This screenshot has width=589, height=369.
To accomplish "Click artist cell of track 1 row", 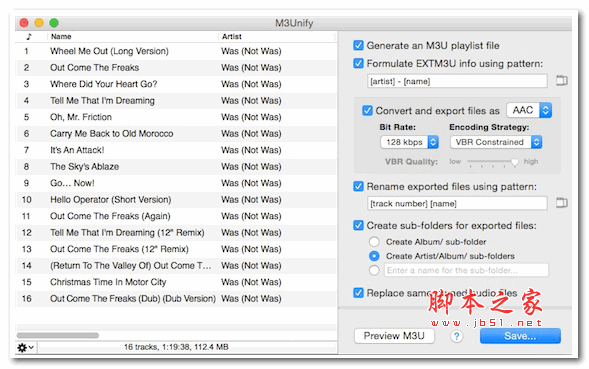I will (x=251, y=51).
